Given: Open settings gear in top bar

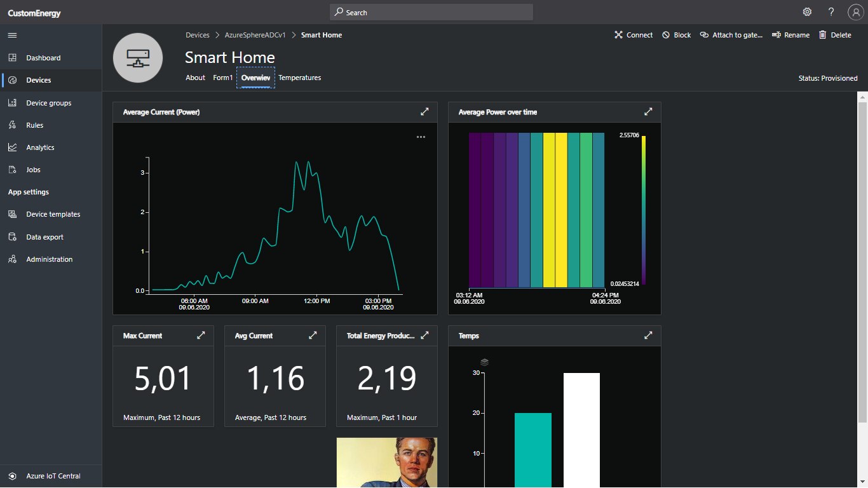Looking at the screenshot, I should tap(807, 12).
